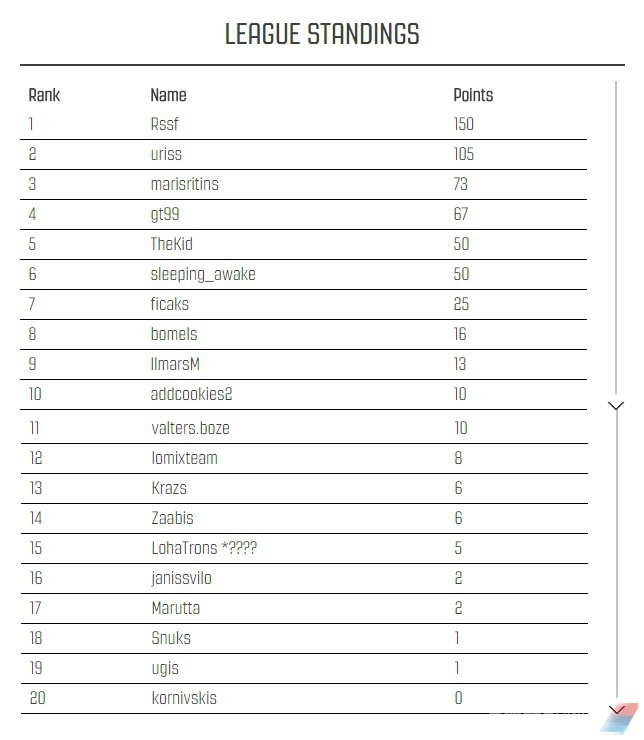This screenshot has width=644, height=740.
Task: Click valters.boze name
Action: point(190,428)
